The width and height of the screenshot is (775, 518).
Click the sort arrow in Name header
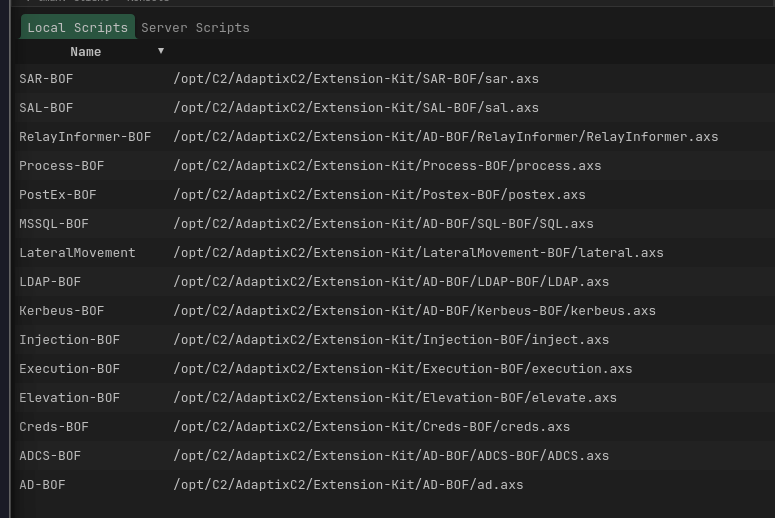[161, 51]
